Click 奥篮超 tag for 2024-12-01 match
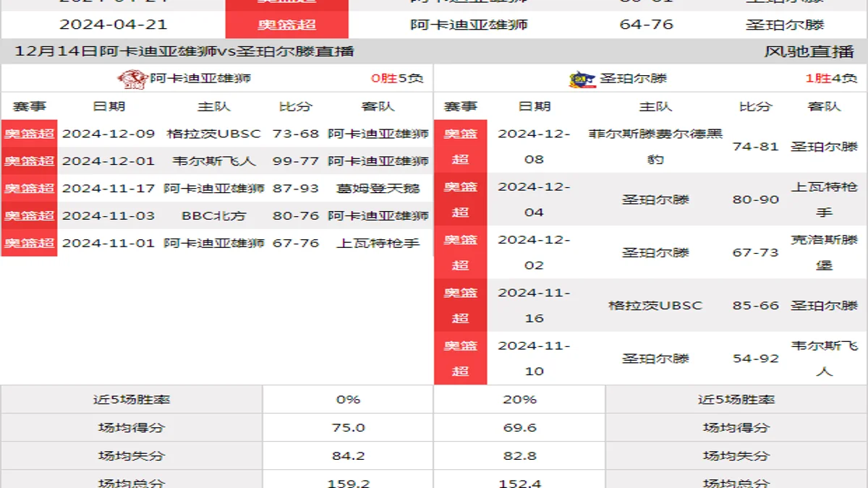 pyautogui.click(x=29, y=161)
